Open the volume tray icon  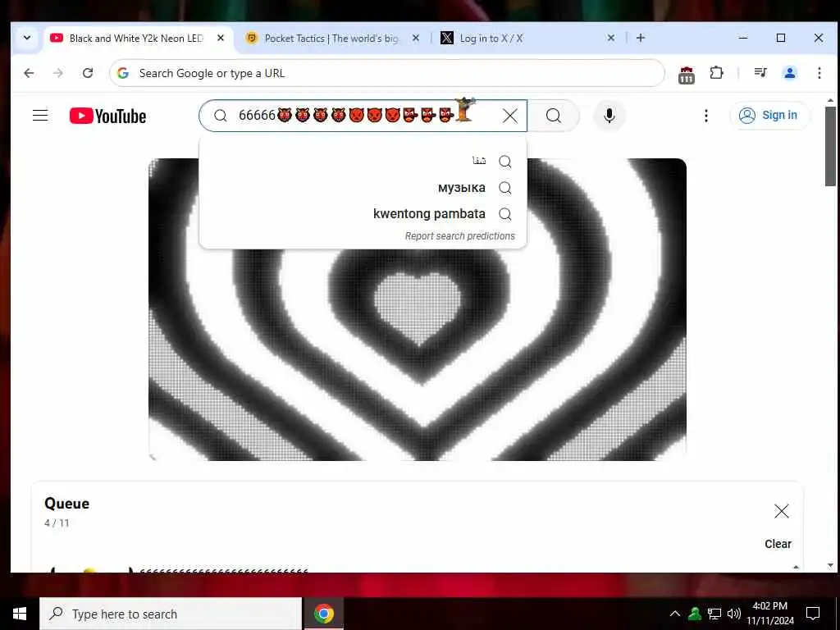click(x=734, y=614)
